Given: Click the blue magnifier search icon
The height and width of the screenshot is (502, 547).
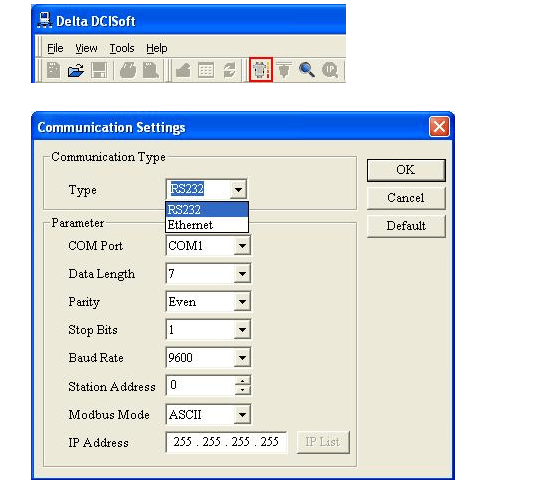Looking at the screenshot, I should click(307, 69).
